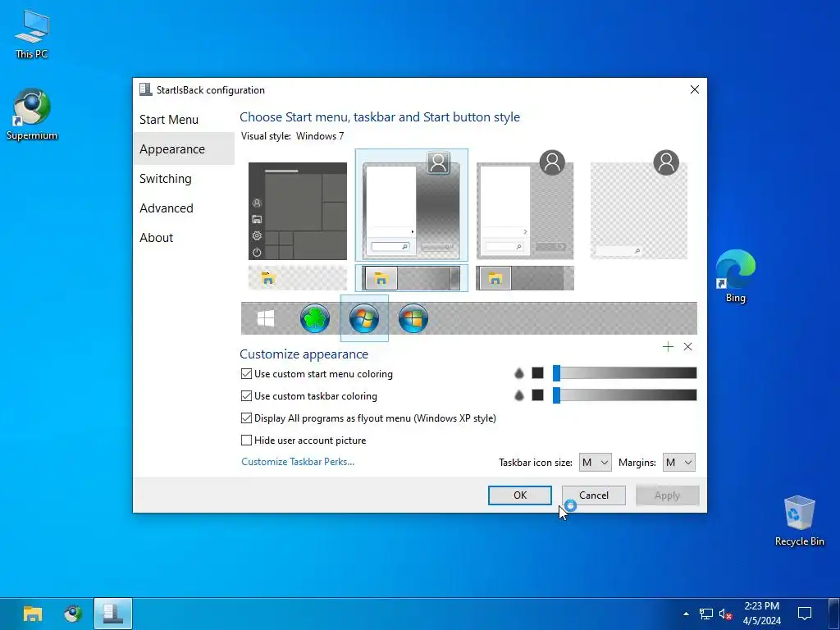This screenshot has height=630, width=840.
Task: Click the StartIsBack taskbar button
Action: pos(113,614)
